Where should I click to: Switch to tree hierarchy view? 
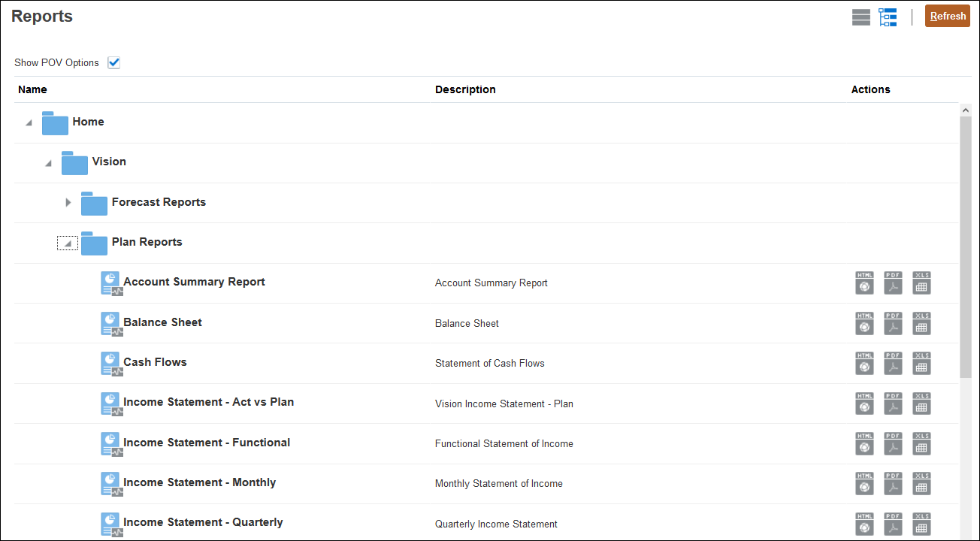pyautogui.click(x=888, y=17)
